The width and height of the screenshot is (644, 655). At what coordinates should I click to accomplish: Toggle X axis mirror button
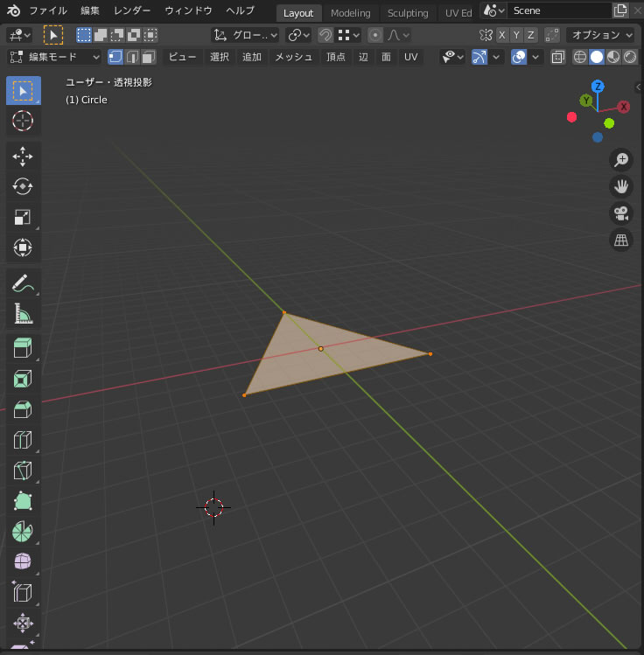[x=501, y=35]
